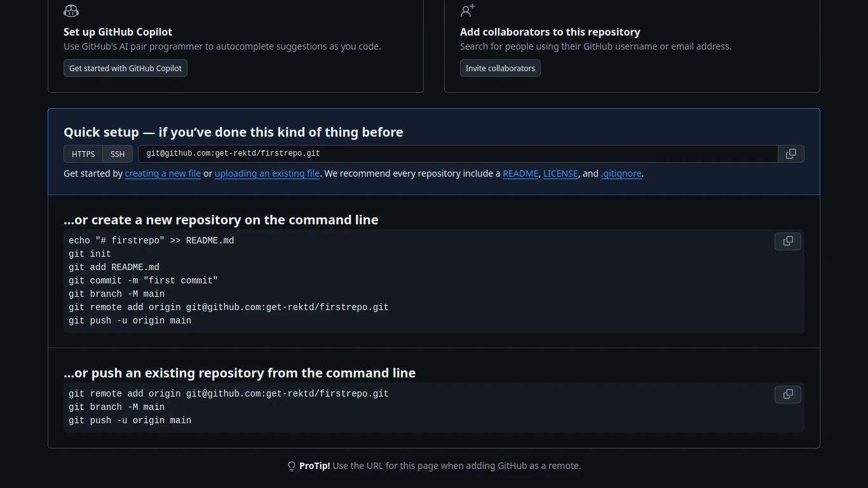Open the .gitignore link
The height and width of the screenshot is (488, 868).
point(621,173)
